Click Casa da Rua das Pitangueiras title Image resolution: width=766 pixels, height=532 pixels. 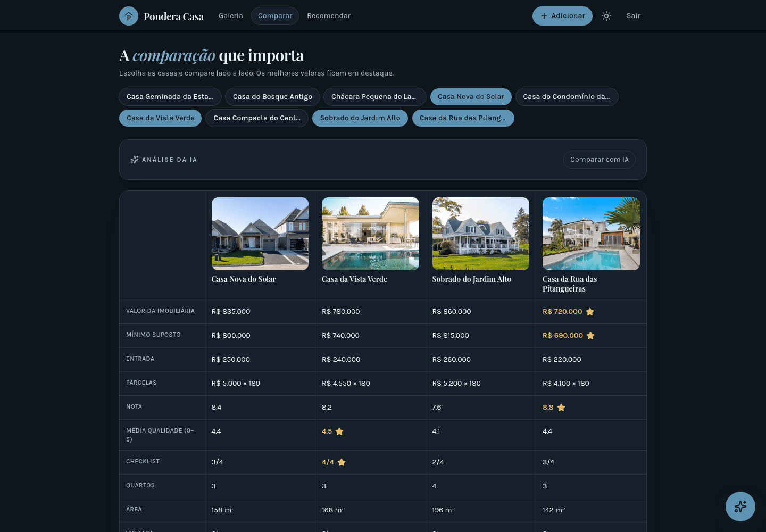[x=570, y=284]
